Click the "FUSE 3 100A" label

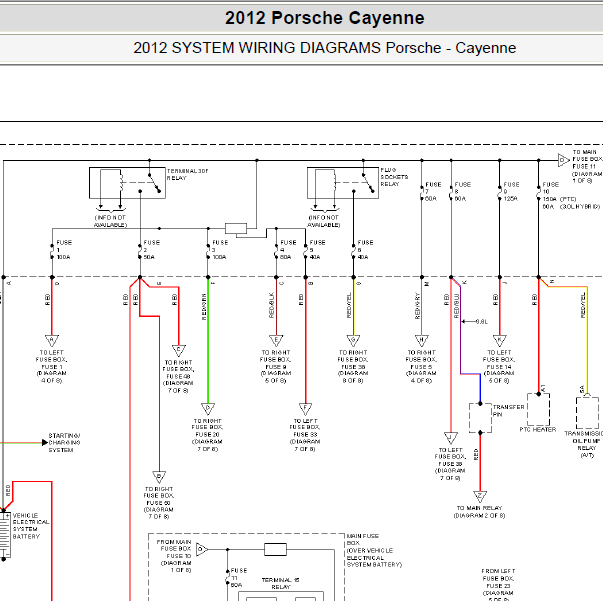click(220, 250)
